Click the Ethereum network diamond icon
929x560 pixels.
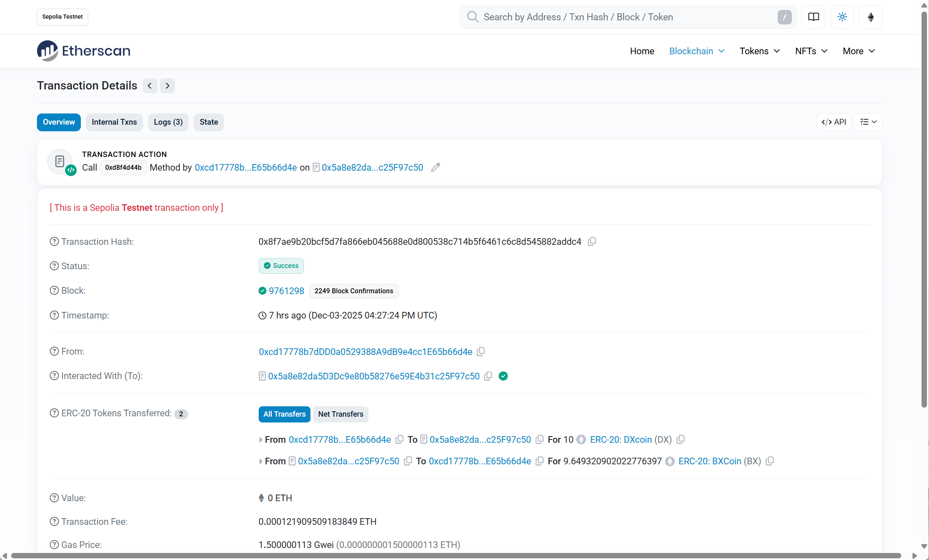coord(871,17)
